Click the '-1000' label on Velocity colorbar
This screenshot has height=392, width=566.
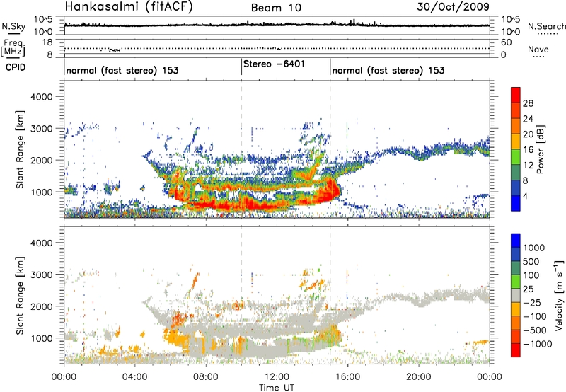[x=538, y=344]
